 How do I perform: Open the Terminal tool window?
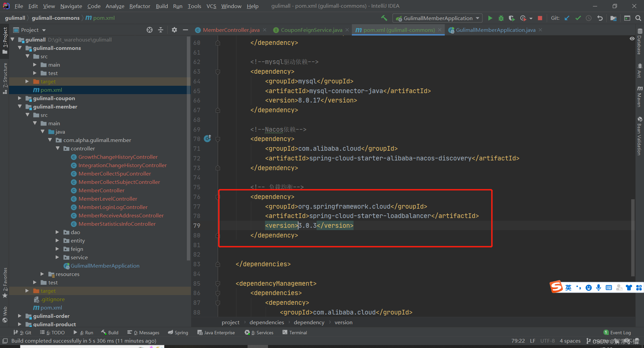tap(297, 332)
